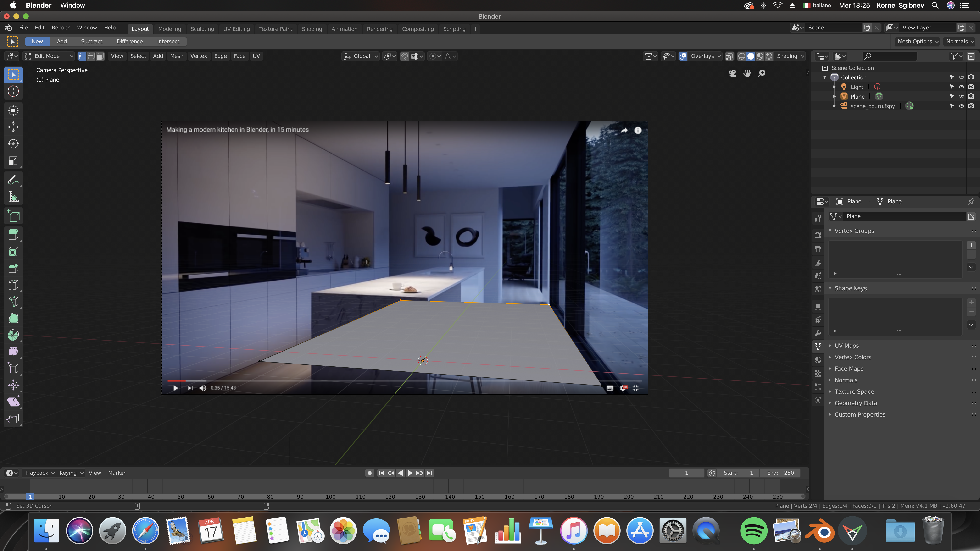This screenshot has width=980, height=551.
Task: Click the End frame field
Action: 780,473
